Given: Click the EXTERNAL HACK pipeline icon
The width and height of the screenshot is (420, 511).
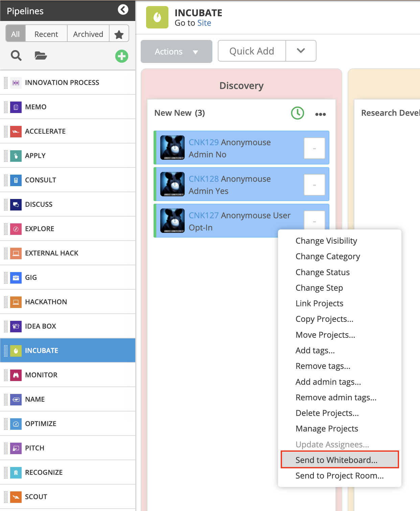Looking at the screenshot, I should tap(16, 253).
